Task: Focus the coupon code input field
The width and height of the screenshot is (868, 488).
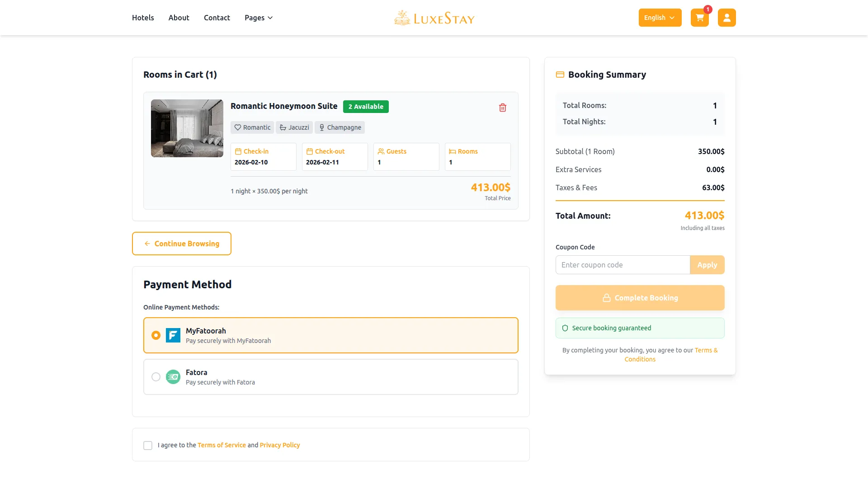Action: coord(623,265)
